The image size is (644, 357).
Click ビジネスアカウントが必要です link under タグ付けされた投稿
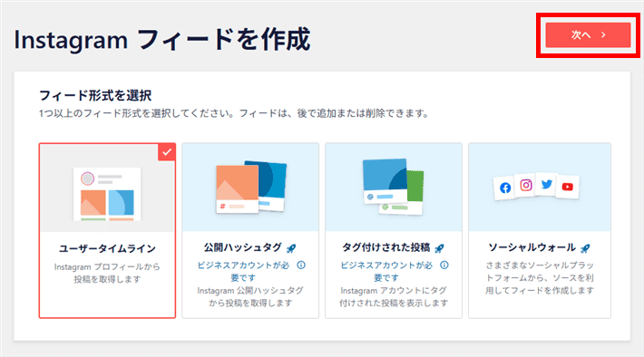[386, 271]
